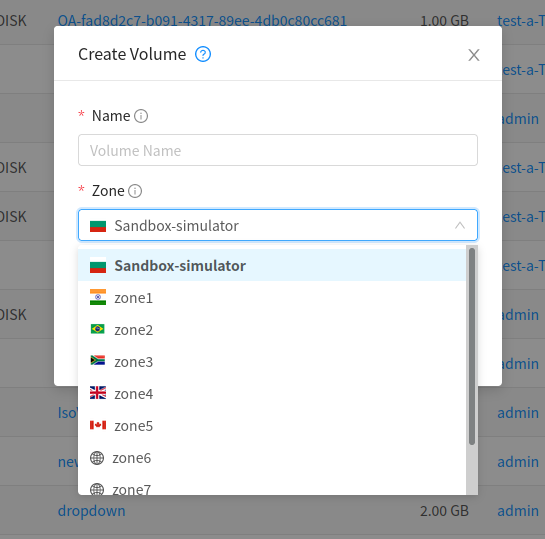Select zone7 at list bottom
Viewport: 545px width, 539px height.
[272, 487]
